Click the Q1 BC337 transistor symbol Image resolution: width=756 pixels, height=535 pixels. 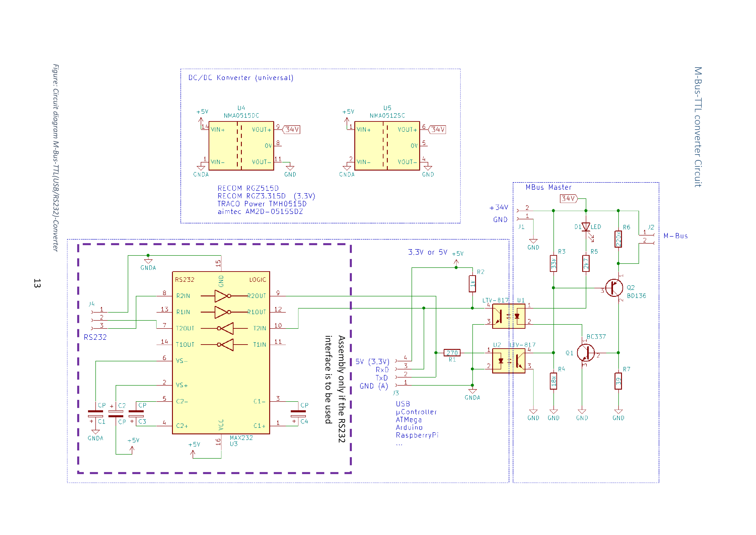pyautogui.click(x=585, y=353)
